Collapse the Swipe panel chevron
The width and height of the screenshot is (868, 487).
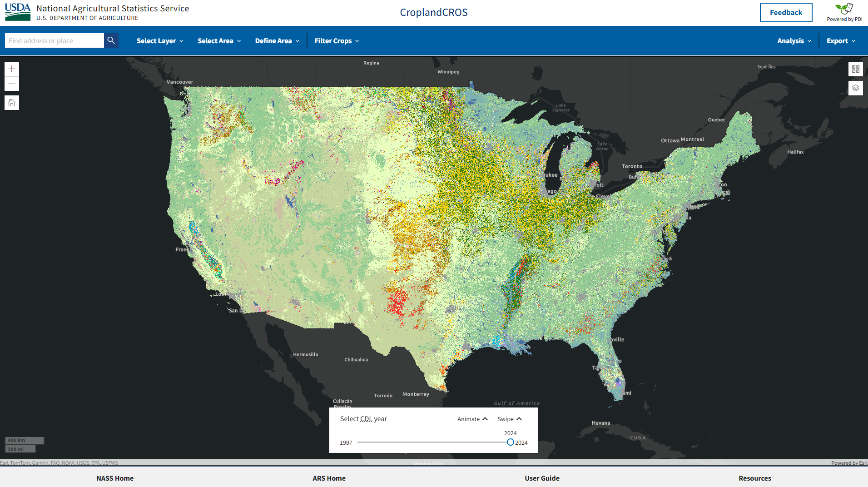click(520, 419)
